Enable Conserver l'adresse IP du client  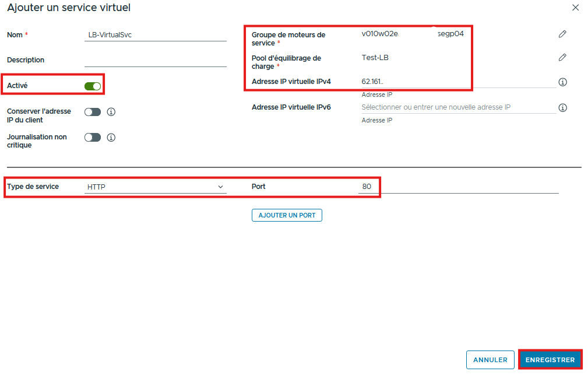[x=93, y=112]
